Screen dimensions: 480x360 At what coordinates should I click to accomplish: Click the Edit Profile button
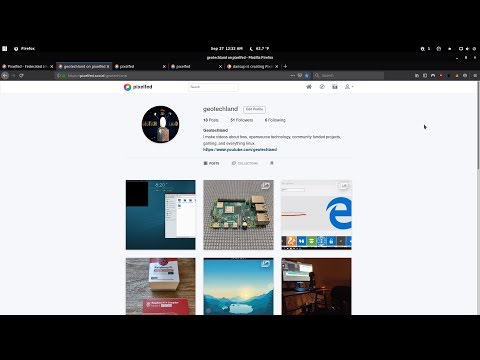[254, 109]
